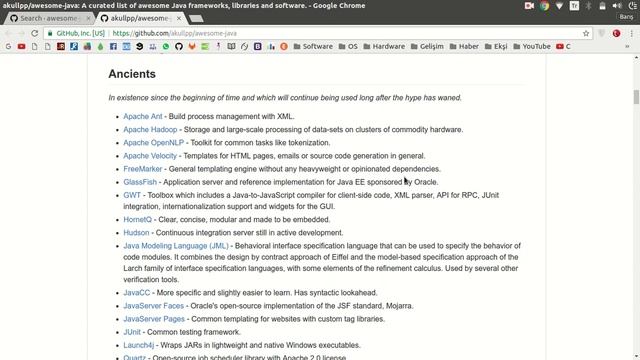Image resolution: width=640 pixels, height=360 pixels.
Task: Open the Software bookmarks folder
Action: pyautogui.click(x=313, y=47)
